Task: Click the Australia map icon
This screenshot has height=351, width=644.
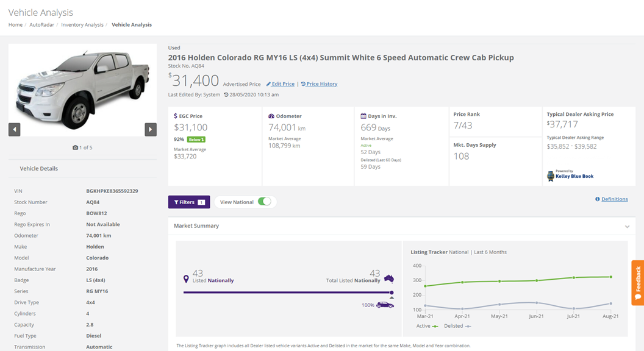Action: point(389,278)
